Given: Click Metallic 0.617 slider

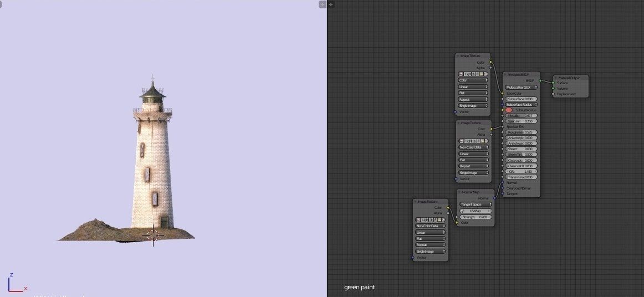Looking at the screenshot, I should (x=521, y=116).
